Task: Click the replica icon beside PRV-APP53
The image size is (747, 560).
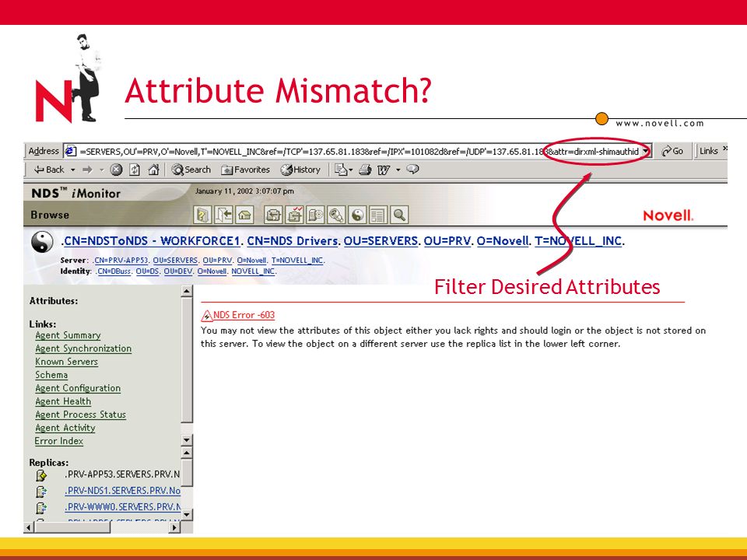Action: (41, 475)
